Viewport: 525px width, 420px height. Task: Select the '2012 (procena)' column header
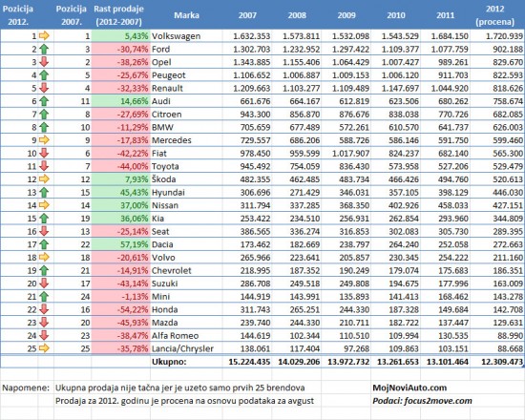494,15
